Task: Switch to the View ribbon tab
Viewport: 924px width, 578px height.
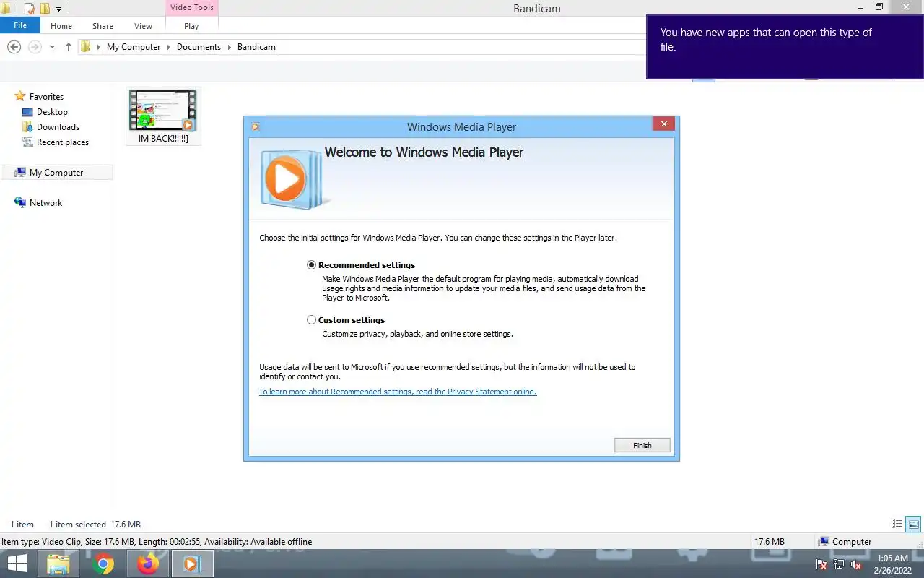Action: point(143,26)
